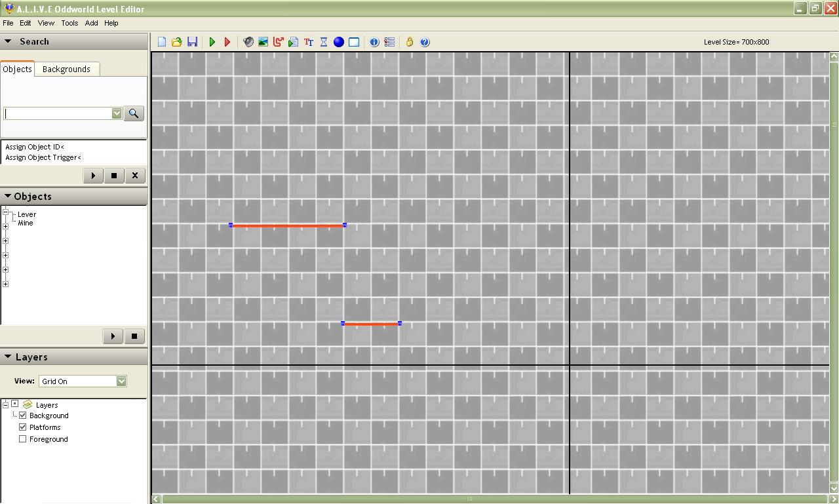Click the magnifying glass search button
Image resolution: width=839 pixels, height=504 pixels.
tap(133, 113)
